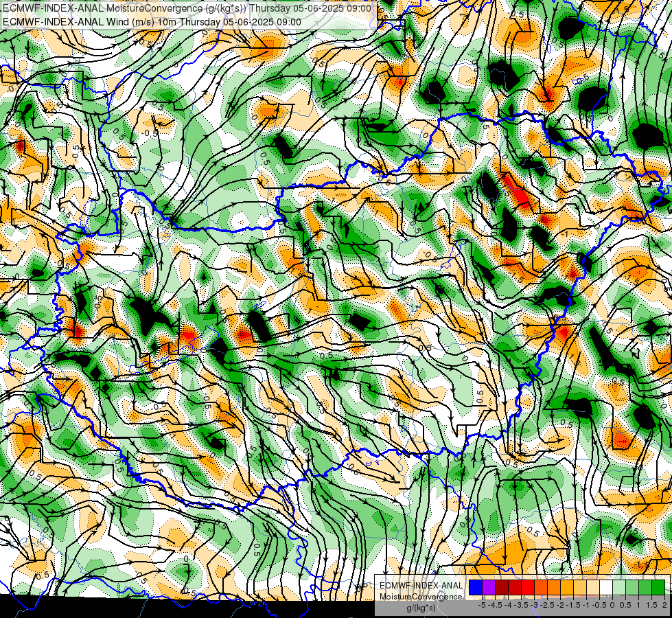Image resolution: width=672 pixels, height=618 pixels.
Task: Click the '-3.5' legend tick label
Action: pyautogui.click(x=521, y=605)
